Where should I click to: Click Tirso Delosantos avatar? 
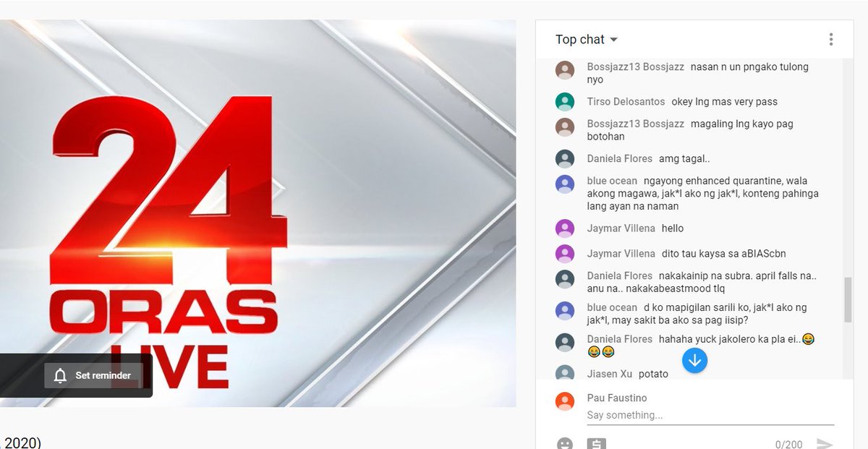[565, 101]
